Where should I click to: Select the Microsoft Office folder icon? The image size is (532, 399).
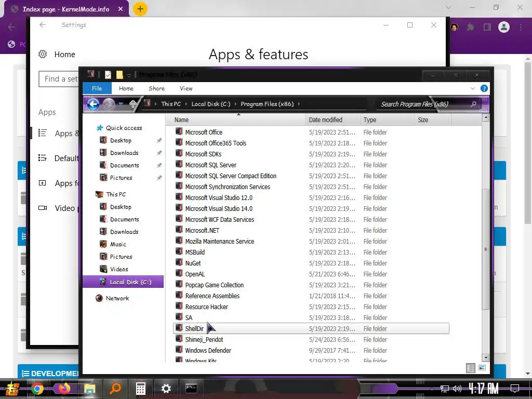(x=179, y=131)
